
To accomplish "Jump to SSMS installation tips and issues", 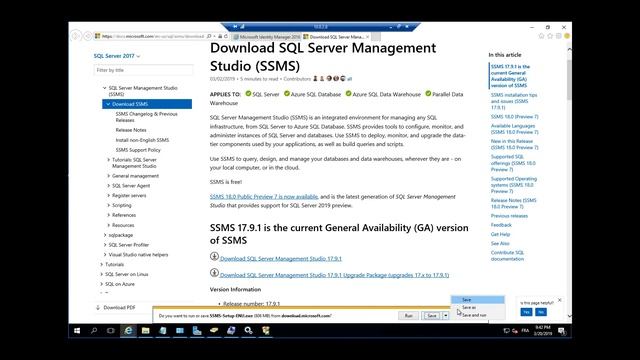I will [514, 101].
